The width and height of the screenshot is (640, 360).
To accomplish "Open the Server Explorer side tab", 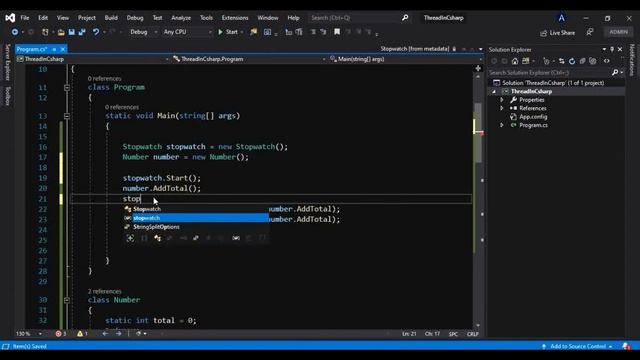I will (x=7, y=62).
